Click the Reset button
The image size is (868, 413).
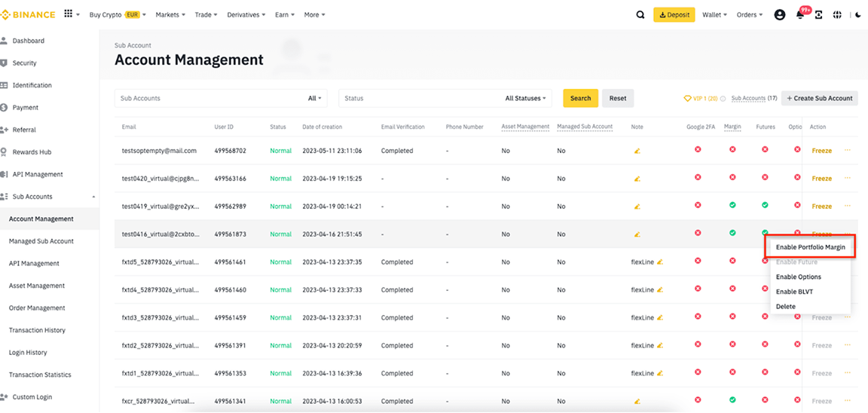point(618,98)
